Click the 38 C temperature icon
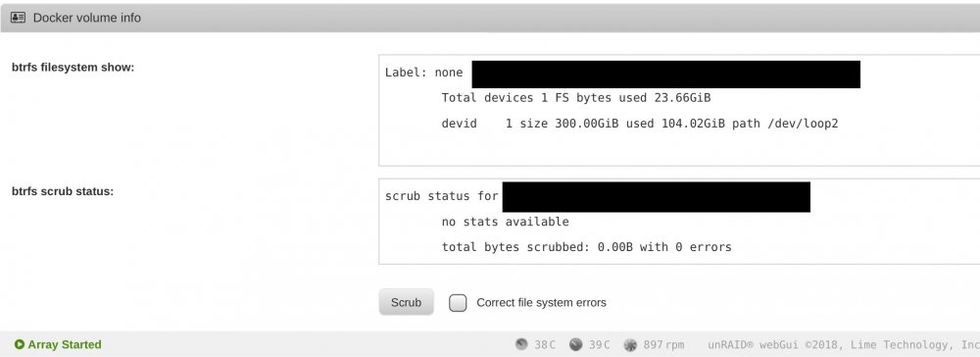980x357 pixels. point(521,344)
